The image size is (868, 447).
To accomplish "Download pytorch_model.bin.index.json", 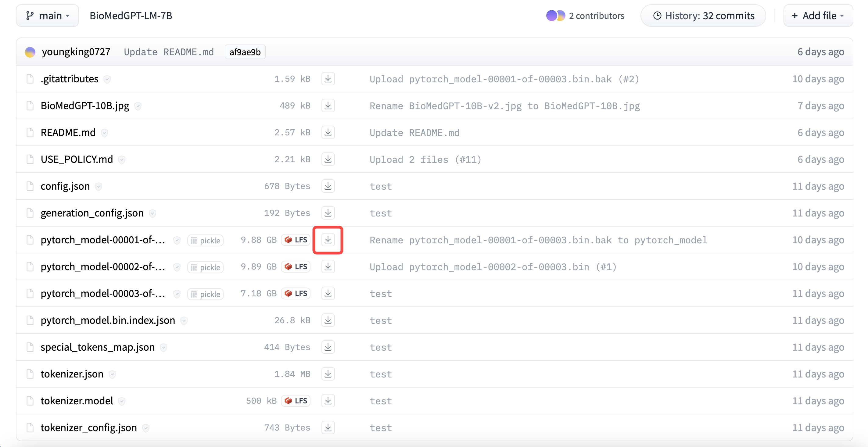I will (328, 320).
